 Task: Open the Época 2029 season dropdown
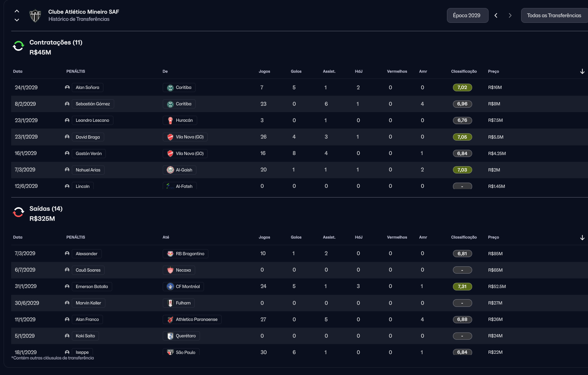tap(467, 16)
